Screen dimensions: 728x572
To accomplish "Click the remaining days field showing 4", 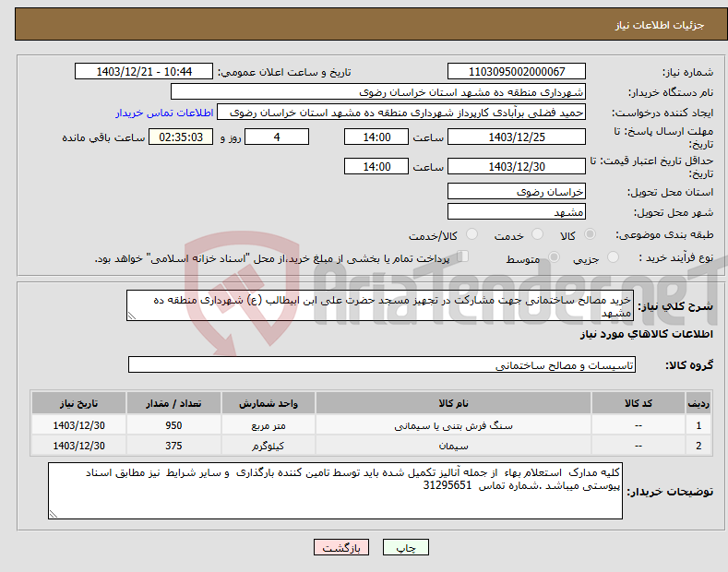I will pos(277,137).
